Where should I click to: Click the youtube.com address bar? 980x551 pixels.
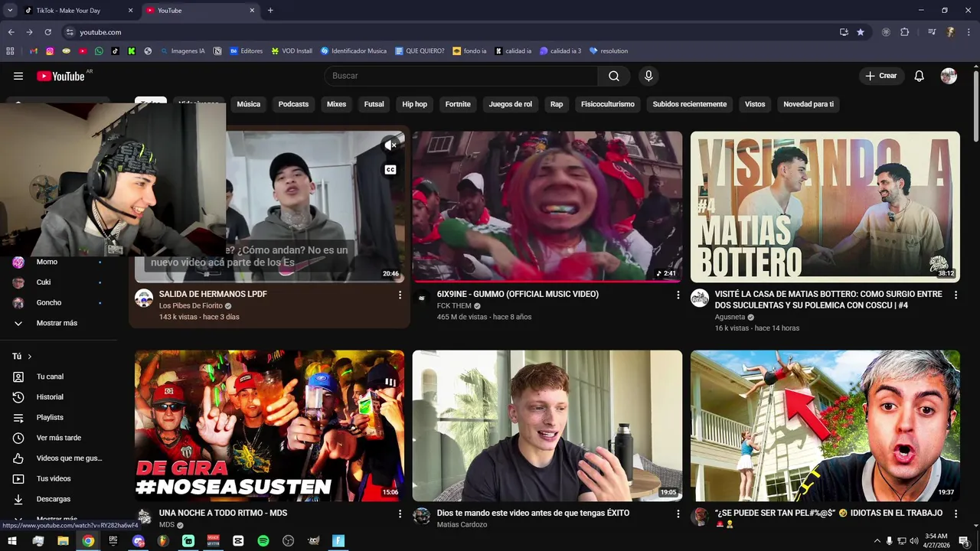[x=452, y=32]
